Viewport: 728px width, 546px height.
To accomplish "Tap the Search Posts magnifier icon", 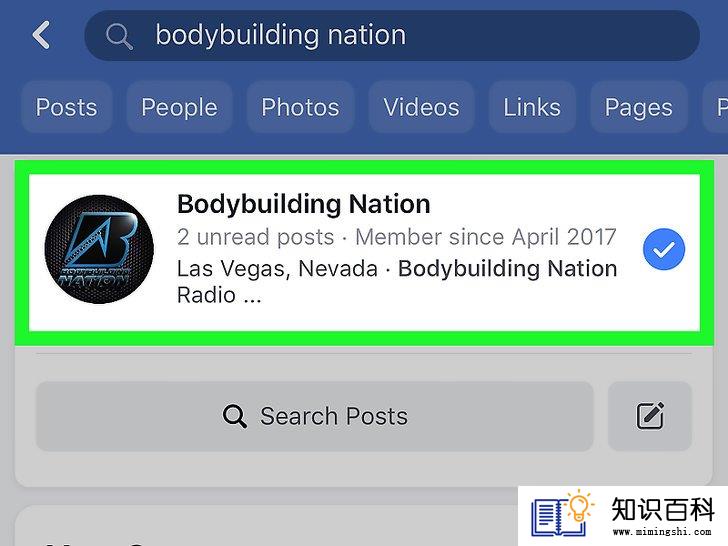I will 234,416.
